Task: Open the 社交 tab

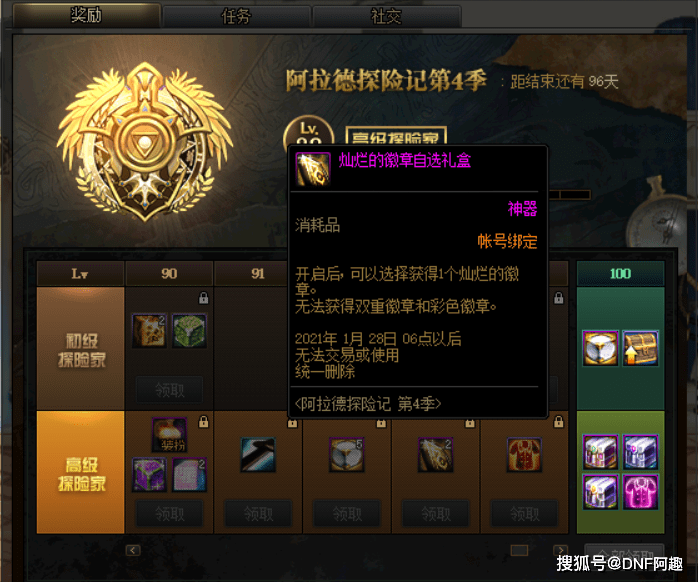Action: [x=386, y=17]
